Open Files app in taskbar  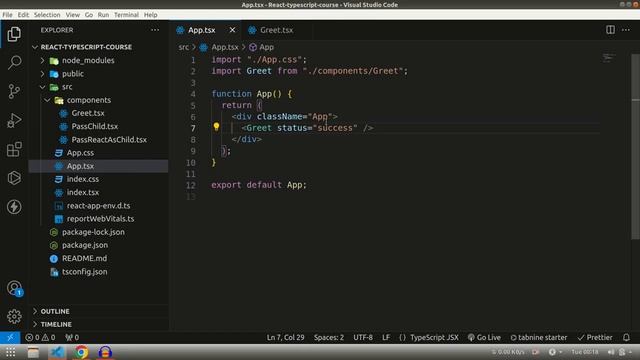(33, 352)
